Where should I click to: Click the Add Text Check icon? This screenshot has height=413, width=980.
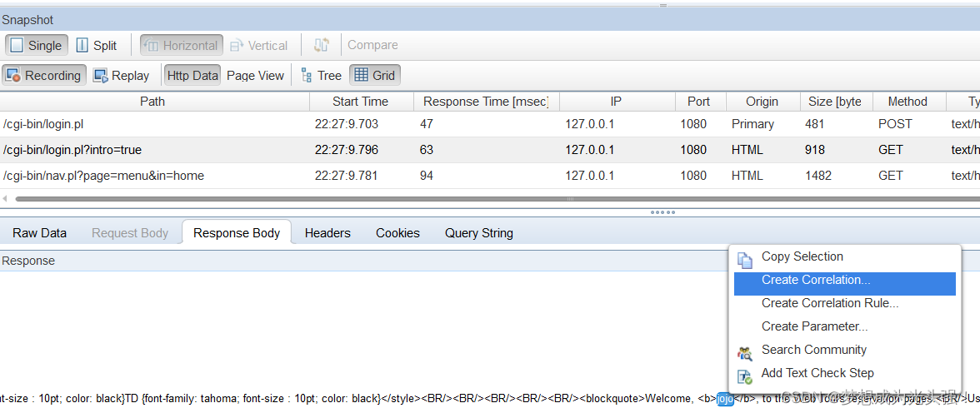pyautogui.click(x=745, y=376)
